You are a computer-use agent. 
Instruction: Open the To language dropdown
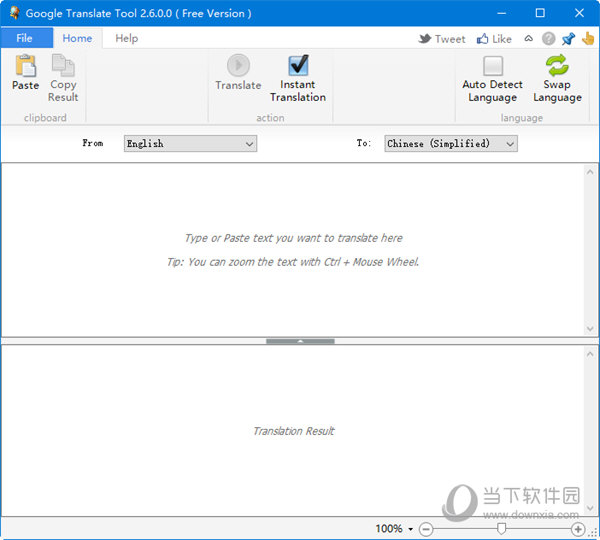coord(451,144)
